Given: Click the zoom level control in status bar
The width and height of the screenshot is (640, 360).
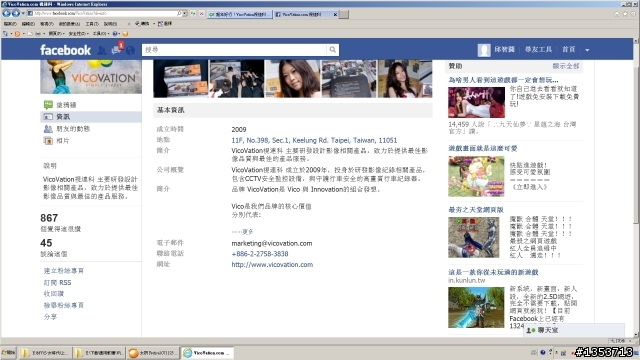Looking at the screenshot, I should pos(620,340).
